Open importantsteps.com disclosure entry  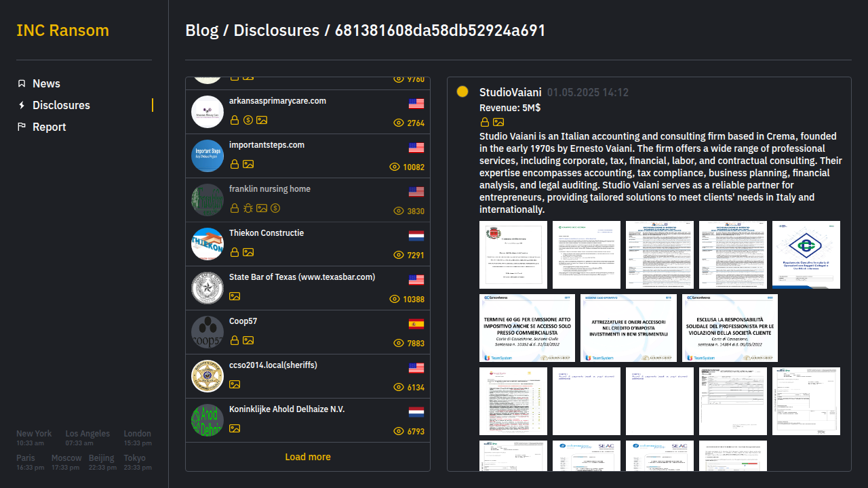(308, 156)
